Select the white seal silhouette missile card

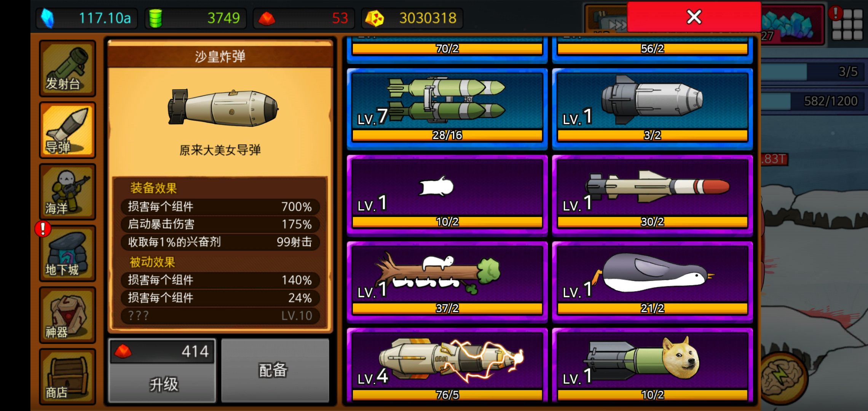(x=447, y=195)
